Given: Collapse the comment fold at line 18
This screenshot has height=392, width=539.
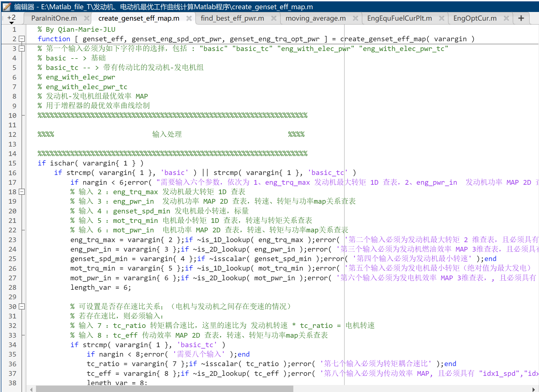Looking at the screenshot, I should pos(22,192).
